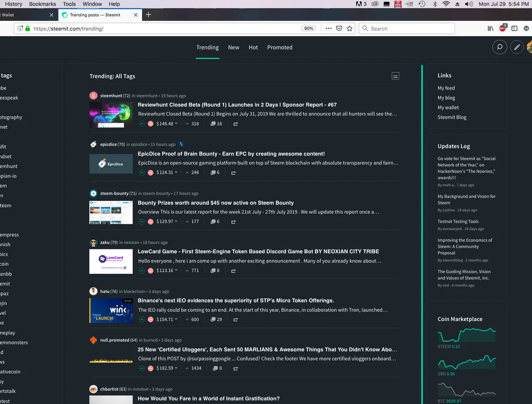Viewport: 532px width, 404px height.
Task: Open My feed link
Action: coord(446,88)
